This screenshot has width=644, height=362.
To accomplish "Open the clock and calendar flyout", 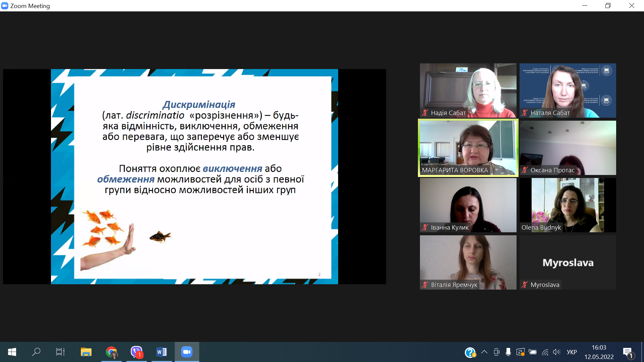I will click(x=599, y=352).
